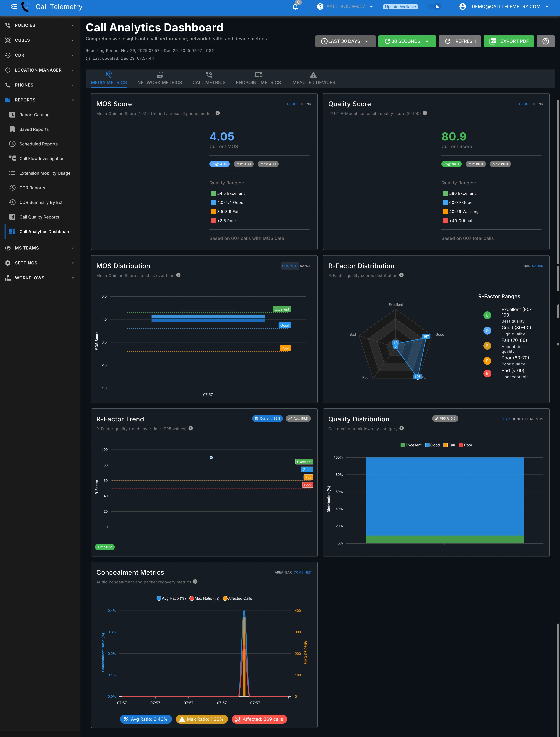560x737 pixels.
Task: Click the user account avatar icon
Action: 462,7
